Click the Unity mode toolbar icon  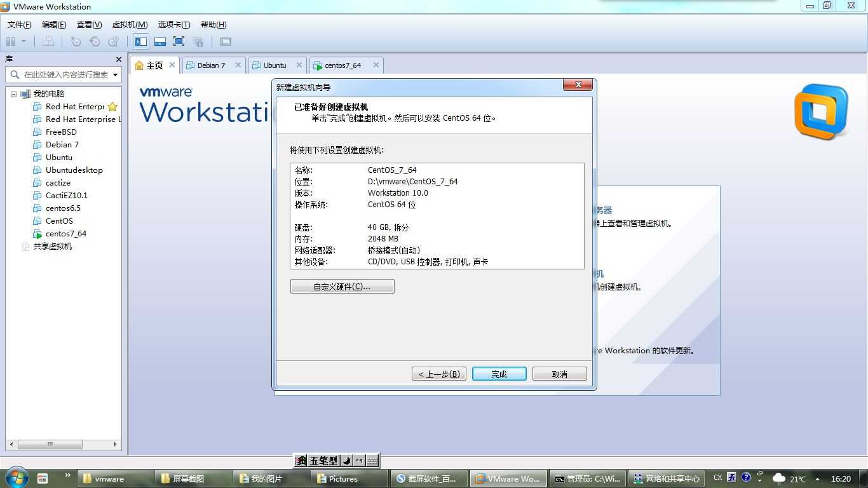point(198,41)
